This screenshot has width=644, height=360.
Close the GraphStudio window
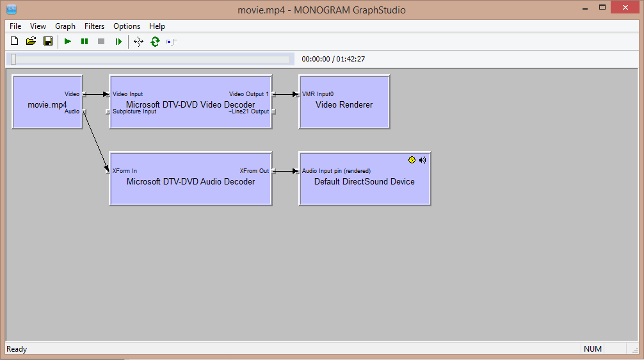(x=625, y=8)
